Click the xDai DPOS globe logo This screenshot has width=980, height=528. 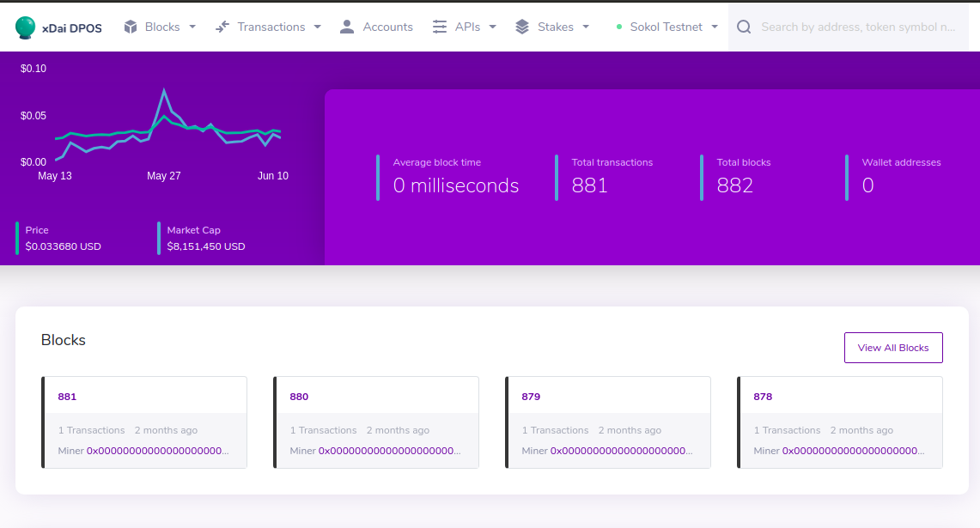(25, 27)
